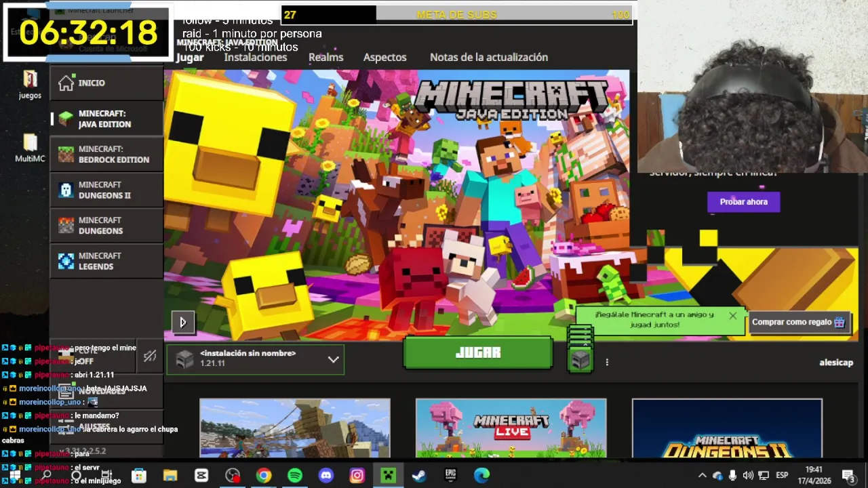Image resolution: width=868 pixels, height=488 pixels.
Task: Open the Aspectos tab
Action: (x=384, y=58)
